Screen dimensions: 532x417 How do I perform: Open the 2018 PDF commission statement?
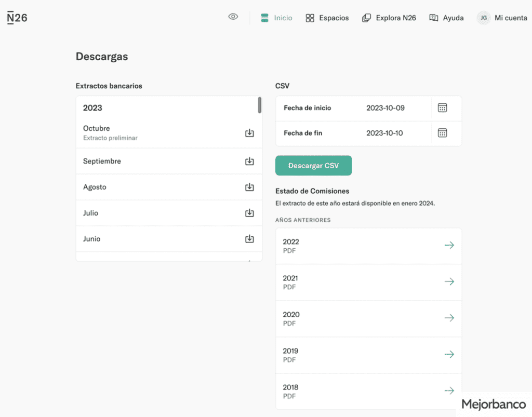tap(368, 391)
